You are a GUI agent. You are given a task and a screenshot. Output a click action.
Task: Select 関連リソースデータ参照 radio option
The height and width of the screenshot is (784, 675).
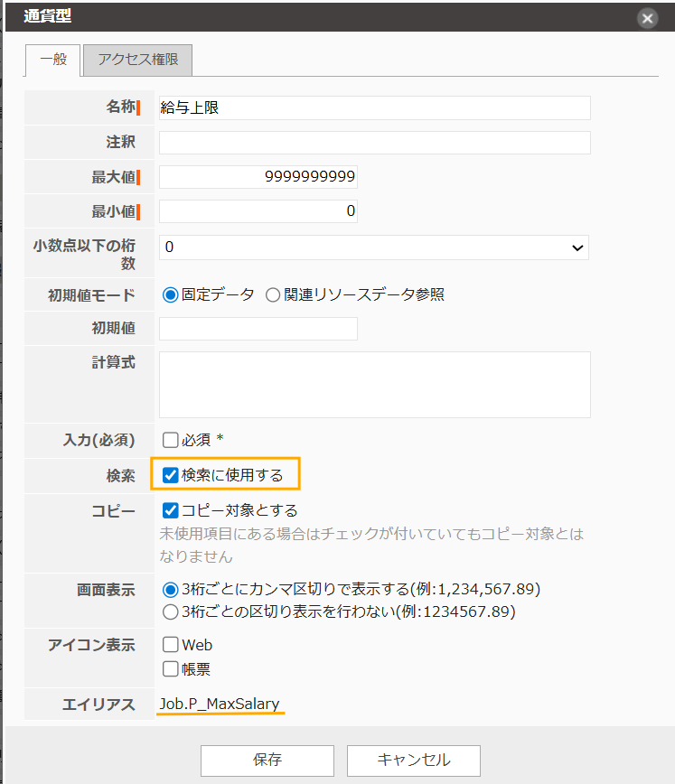pos(273,294)
